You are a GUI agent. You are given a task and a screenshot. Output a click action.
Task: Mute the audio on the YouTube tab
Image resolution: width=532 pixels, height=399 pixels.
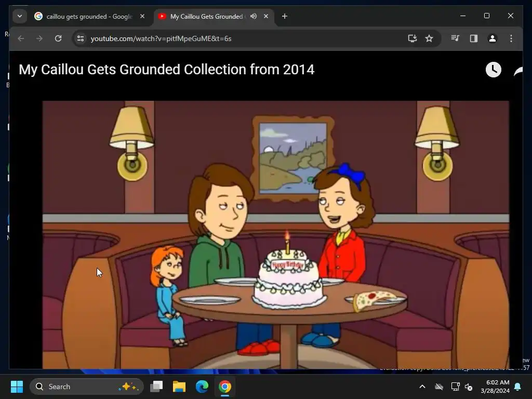click(254, 16)
